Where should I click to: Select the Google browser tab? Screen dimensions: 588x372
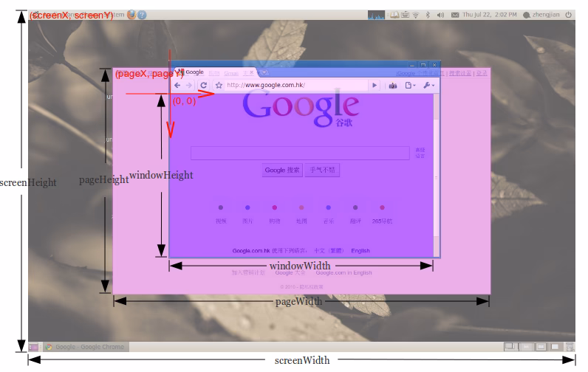[215, 72]
